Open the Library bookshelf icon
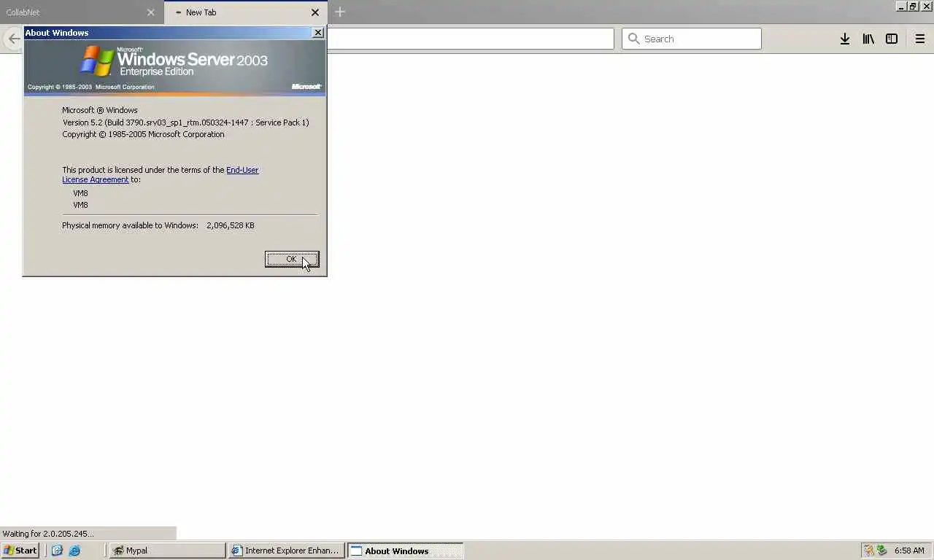Image resolution: width=934 pixels, height=560 pixels. click(x=868, y=39)
